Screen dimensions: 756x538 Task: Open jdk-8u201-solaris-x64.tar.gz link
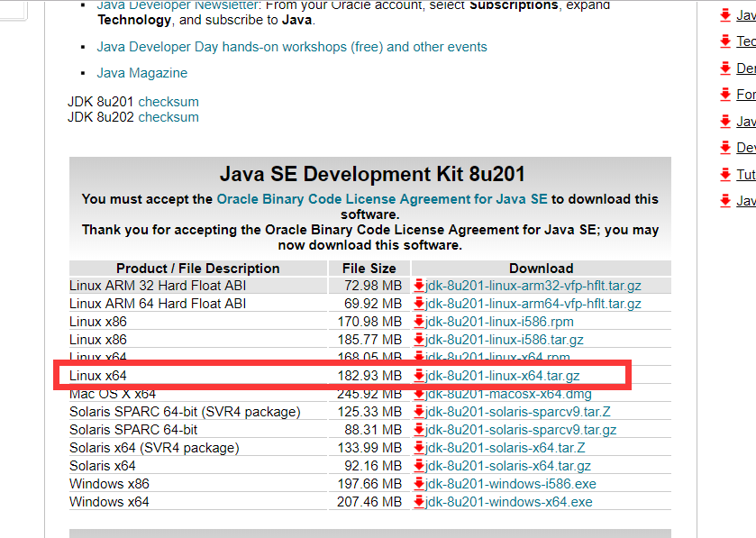pyautogui.click(x=508, y=466)
